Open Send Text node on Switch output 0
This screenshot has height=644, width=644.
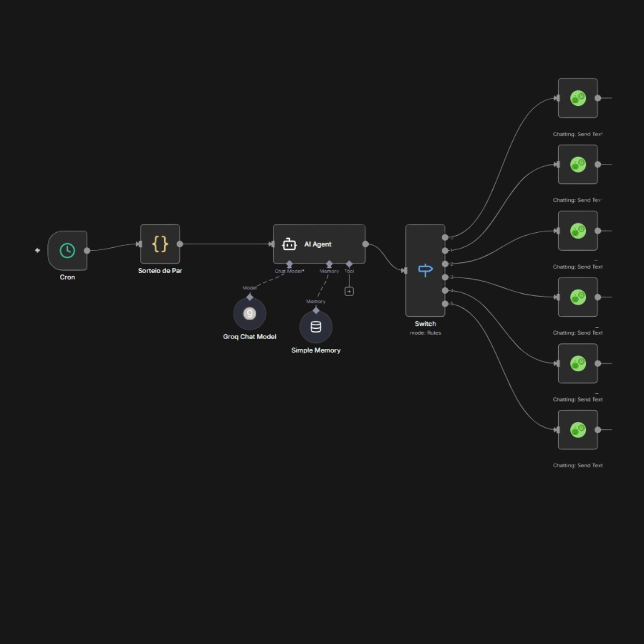pyautogui.click(x=578, y=98)
